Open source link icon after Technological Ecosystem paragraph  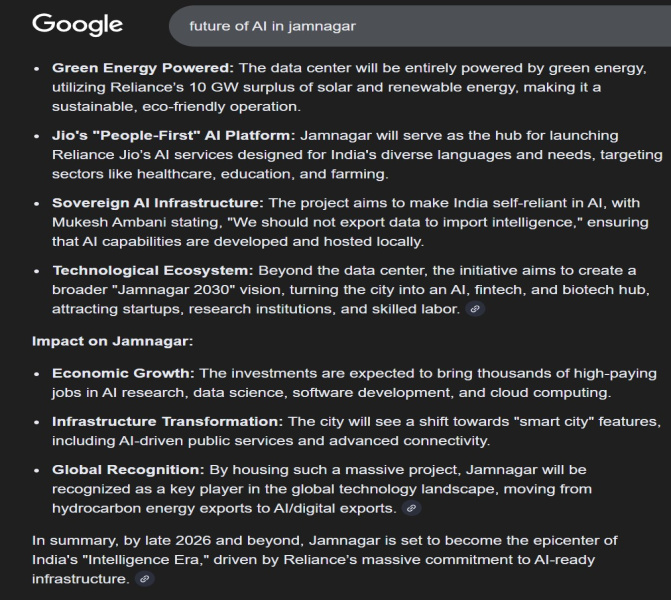[475, 309]
